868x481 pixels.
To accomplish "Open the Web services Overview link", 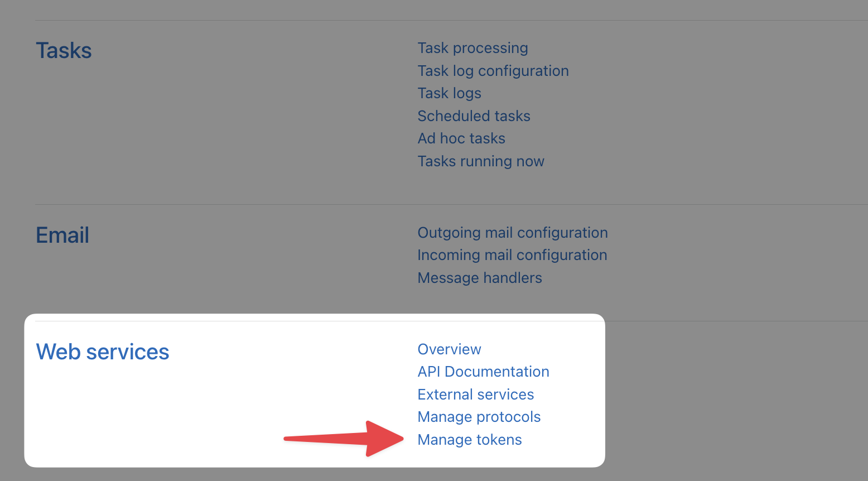I will coord(449,349).
